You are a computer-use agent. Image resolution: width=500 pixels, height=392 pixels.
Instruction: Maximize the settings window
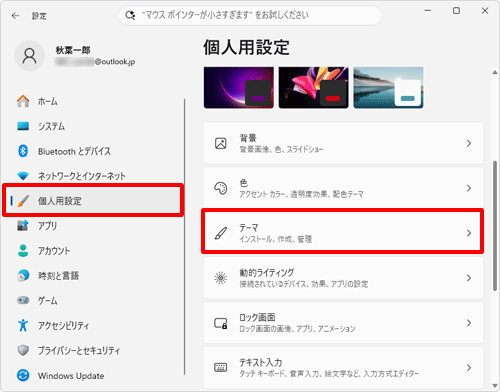point(456,11)
